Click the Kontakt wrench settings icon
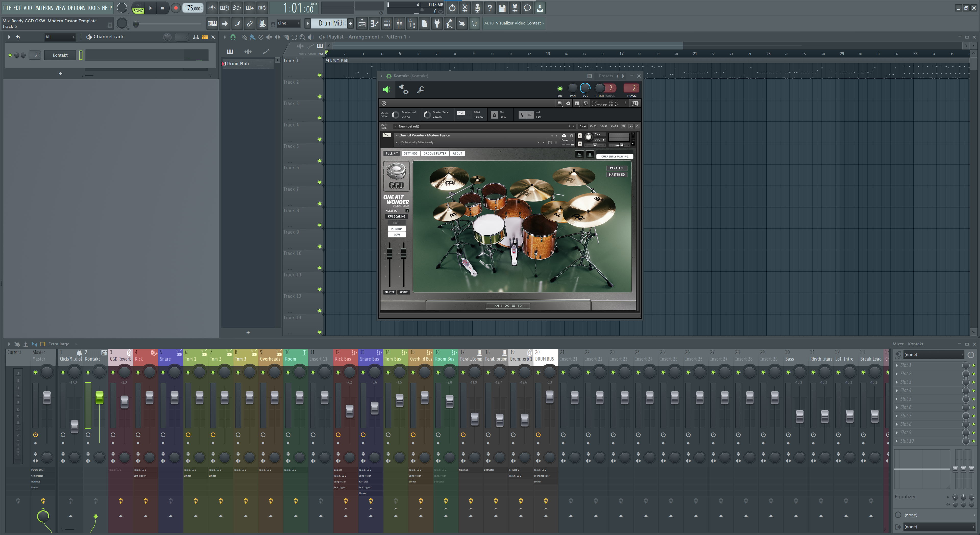This screenshot has width=980, height=535. 420,90
